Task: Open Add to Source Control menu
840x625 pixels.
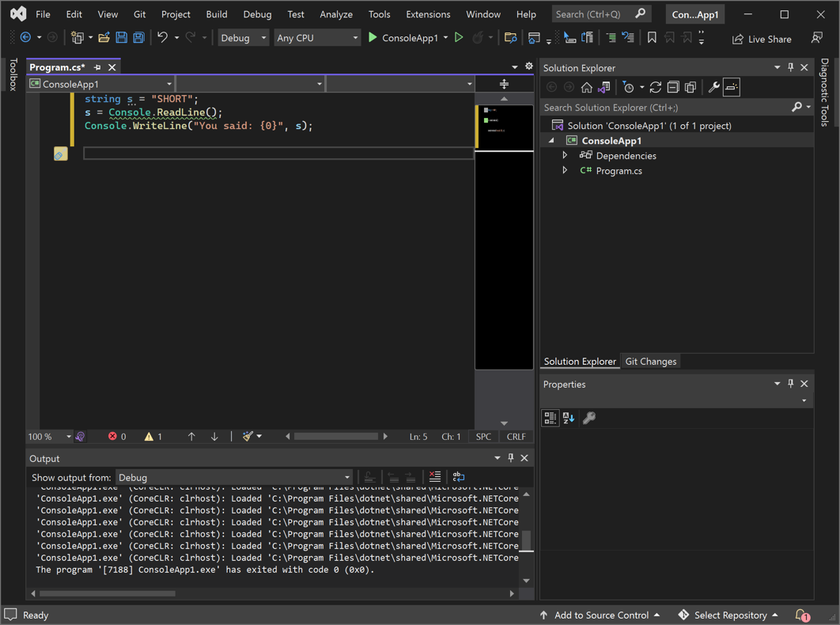Action: [x=600, y=615]
